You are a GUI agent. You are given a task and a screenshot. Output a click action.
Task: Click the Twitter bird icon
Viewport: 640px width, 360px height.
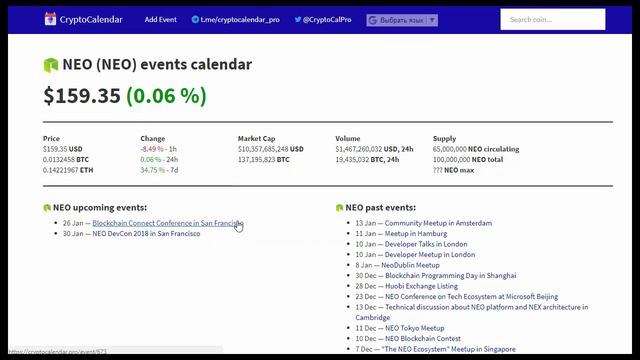point(298,19)
